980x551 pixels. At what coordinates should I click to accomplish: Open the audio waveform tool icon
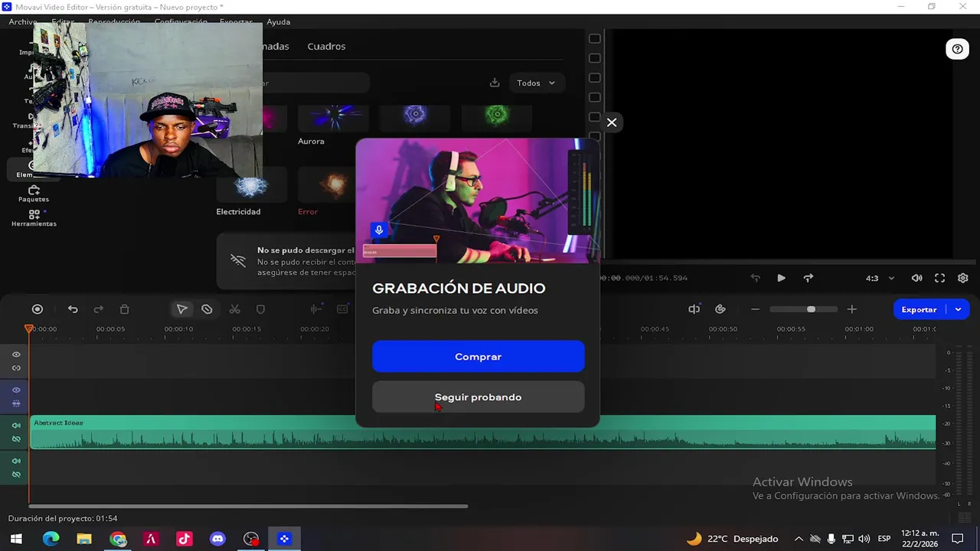click(x=315, y=309)
